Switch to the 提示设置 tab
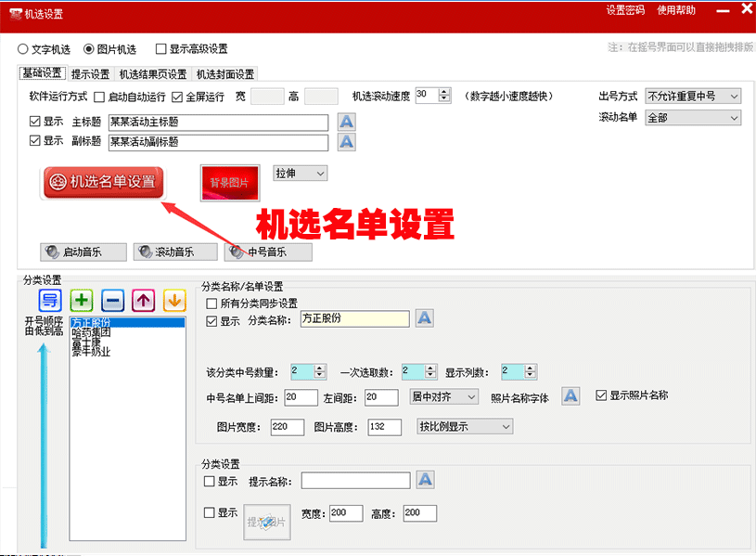 tap(90, 74)
